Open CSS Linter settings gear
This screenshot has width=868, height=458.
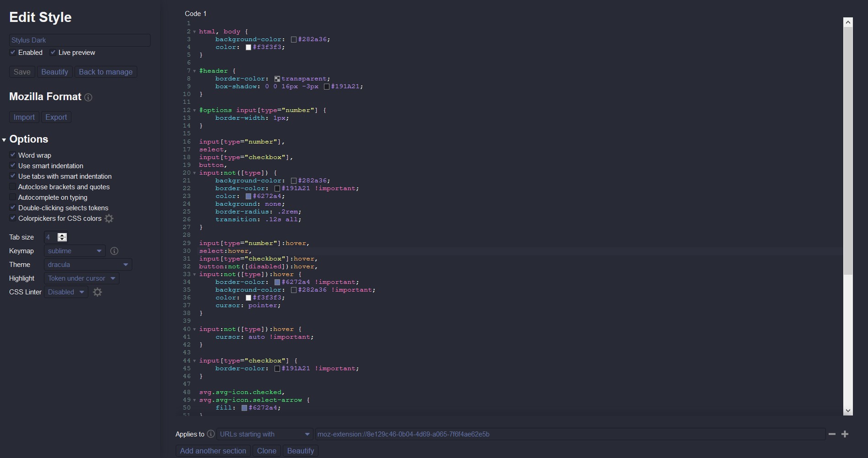pyautogui.click(x=97, y=292)
